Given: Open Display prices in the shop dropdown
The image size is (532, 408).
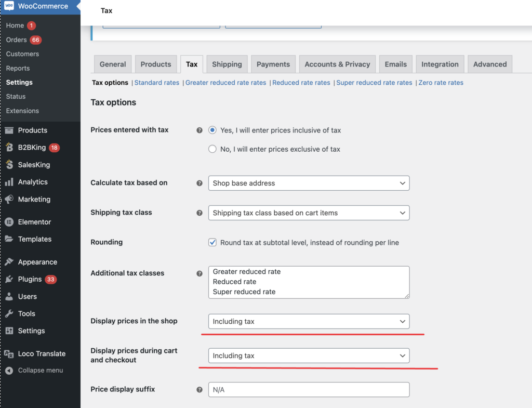Looking at the screenshot, I should coord(309,321).
